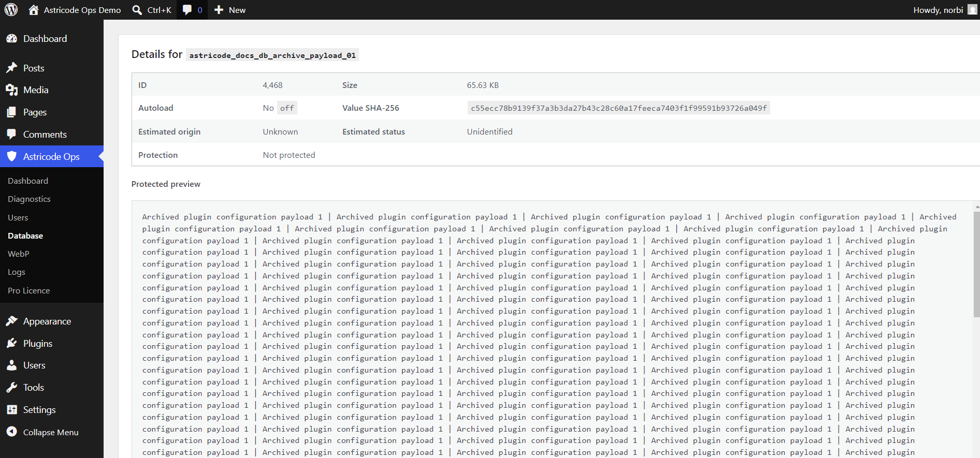This screenshot has width=980, height=458.
Task: Click the Estimated status value Unidentified
Action: 489,132
